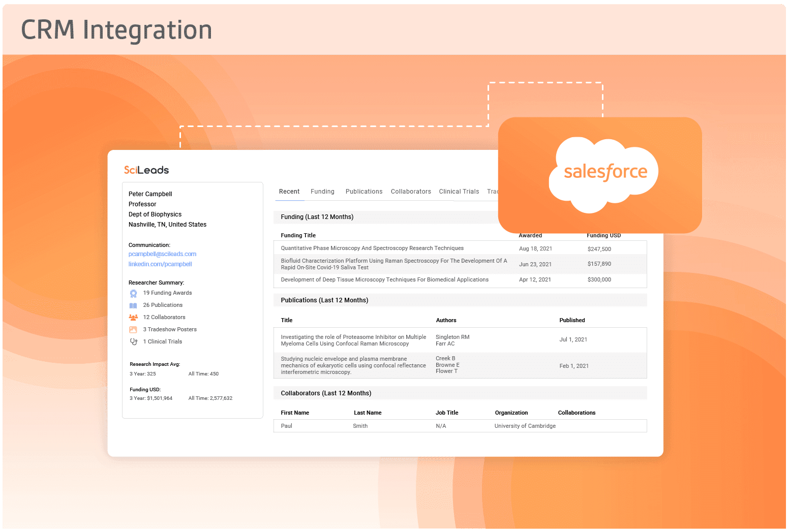788x532 pixels.
Task: Click the Funding USD column header
Action: click(x=603, y=235)
